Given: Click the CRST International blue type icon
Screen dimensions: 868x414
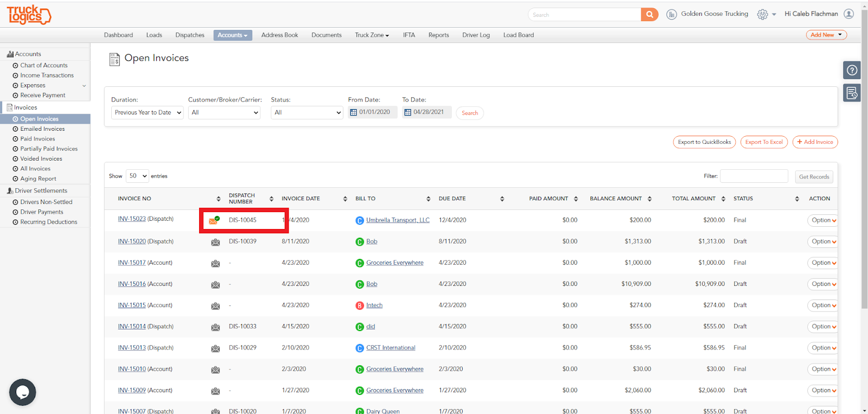Looking at the screenshot, I should [360, 348].
